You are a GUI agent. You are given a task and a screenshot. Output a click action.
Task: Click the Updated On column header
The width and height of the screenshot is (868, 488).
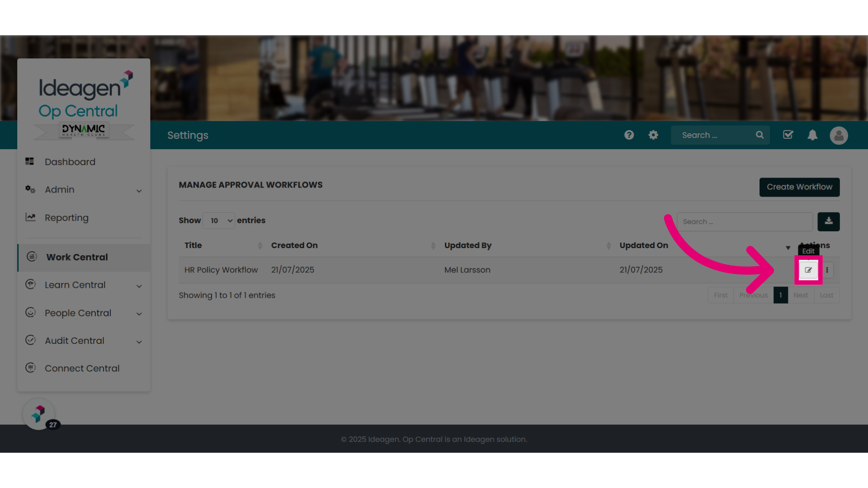point(644,245)
